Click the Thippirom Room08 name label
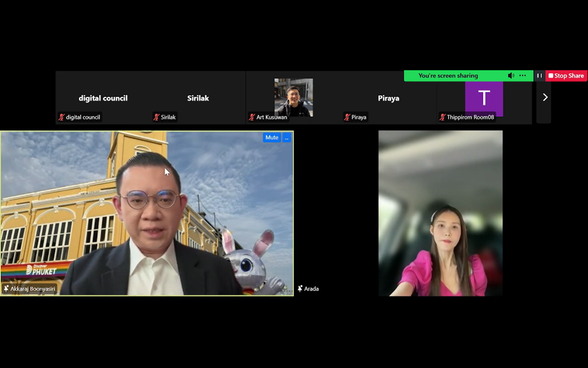Viewport: 588px width, 368px height. click(470, 117)
